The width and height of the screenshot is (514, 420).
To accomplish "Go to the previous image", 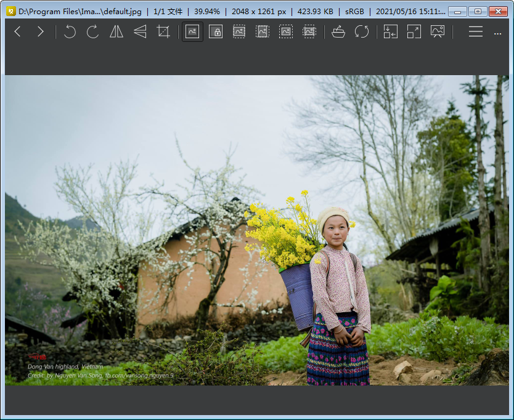I will click(x=18, y=32).
